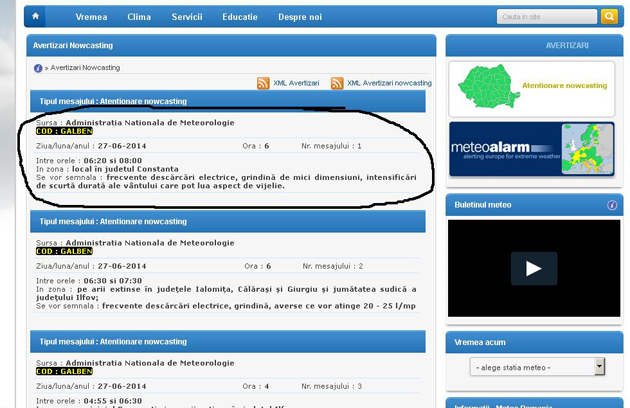630x408 pixels.
Task: Click the XML Avertizari link
Action: pyautogui.click(x=296, y=83)
